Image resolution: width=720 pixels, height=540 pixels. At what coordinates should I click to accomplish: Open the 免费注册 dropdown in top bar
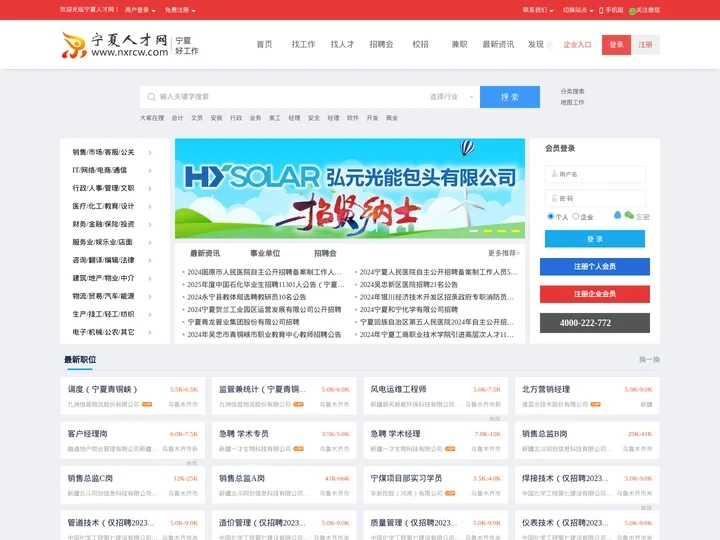pos(180,10)
